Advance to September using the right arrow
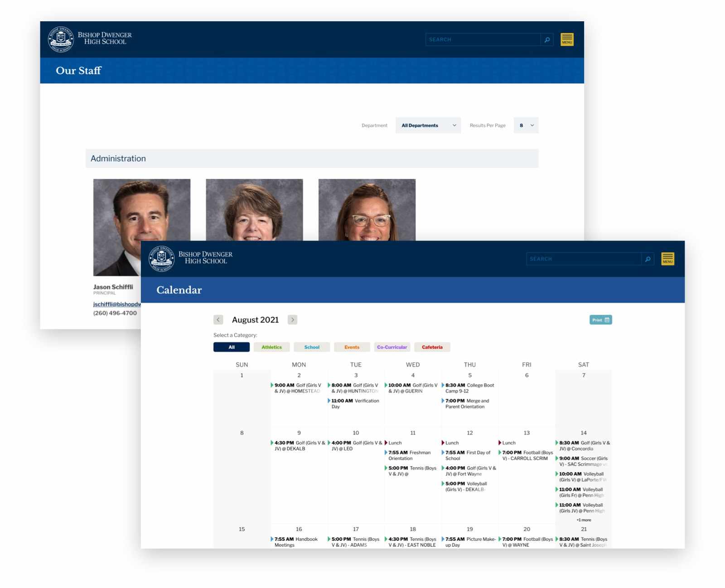 293,320
